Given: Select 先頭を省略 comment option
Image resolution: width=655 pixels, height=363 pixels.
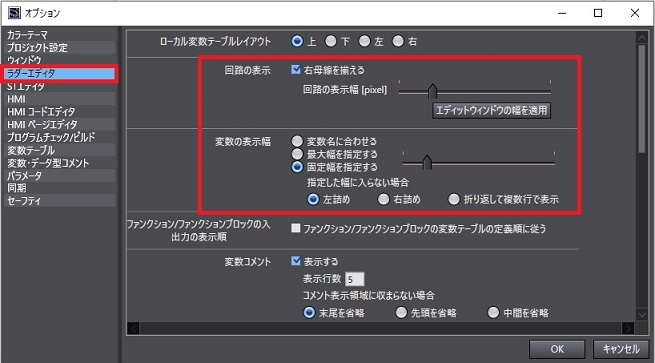Looking at the screenshot, I should [401, 312].
